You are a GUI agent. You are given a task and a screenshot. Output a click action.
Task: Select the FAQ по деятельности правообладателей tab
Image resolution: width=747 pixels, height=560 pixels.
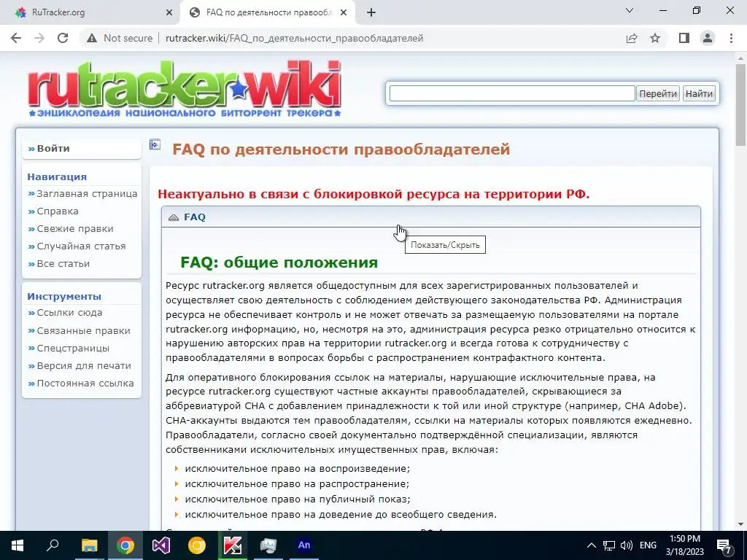tap(268, 13)
